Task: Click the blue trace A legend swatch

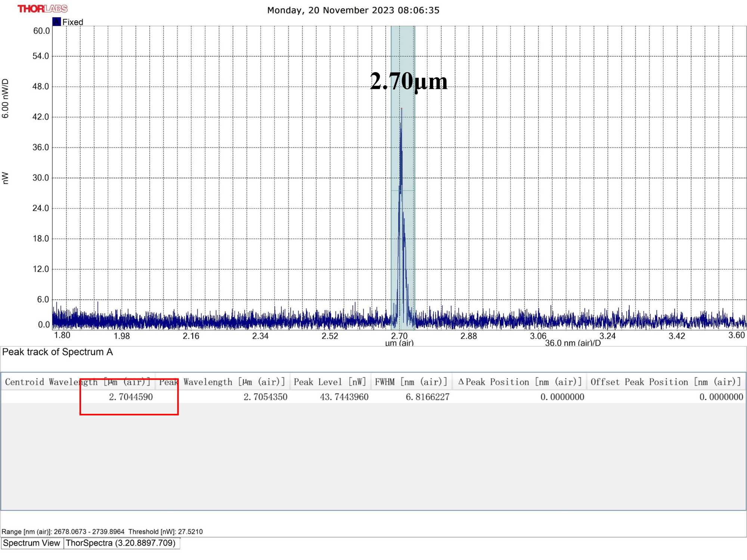Action: pos(56,22)
